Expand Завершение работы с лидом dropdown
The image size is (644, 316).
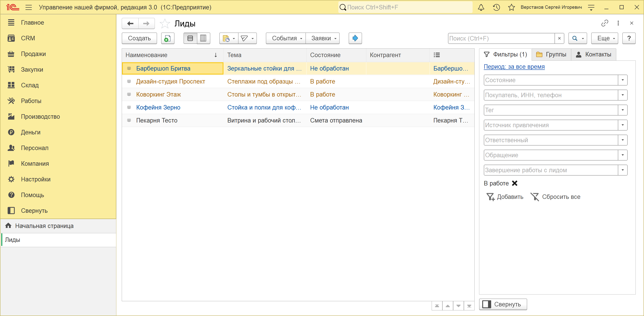[623, 170]
